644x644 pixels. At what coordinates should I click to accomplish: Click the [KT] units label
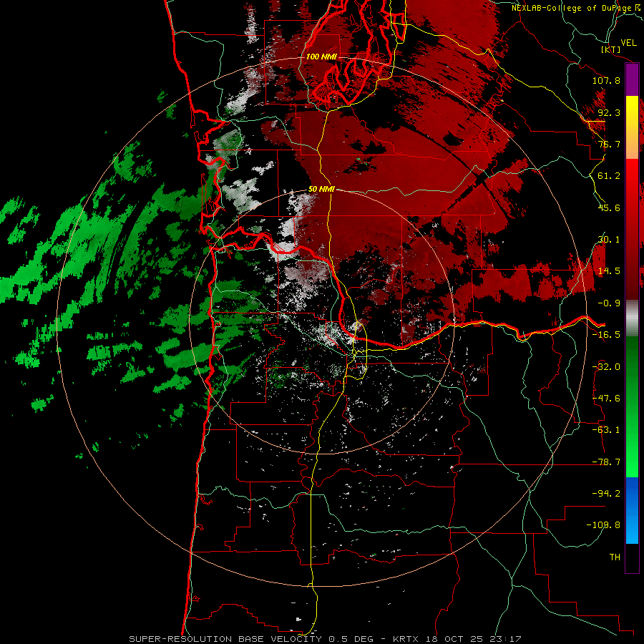(x=611, y=49)
